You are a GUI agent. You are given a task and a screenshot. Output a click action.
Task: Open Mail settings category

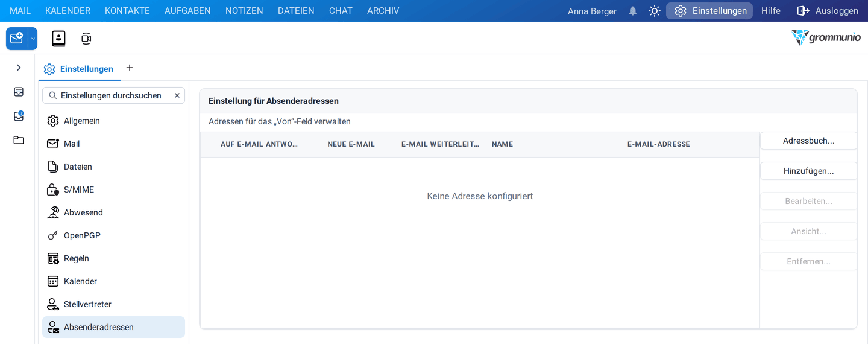pyautogui.click(x=113, y=144)
